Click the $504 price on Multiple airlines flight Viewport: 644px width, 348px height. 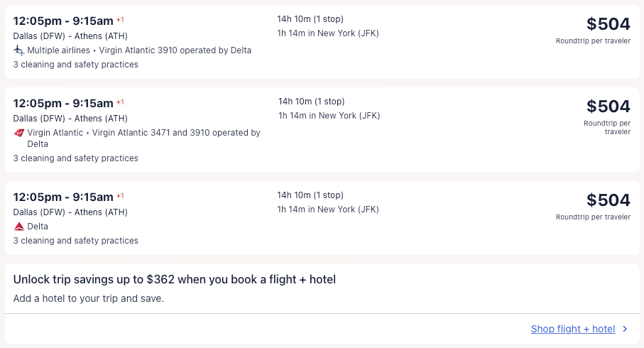608,24
